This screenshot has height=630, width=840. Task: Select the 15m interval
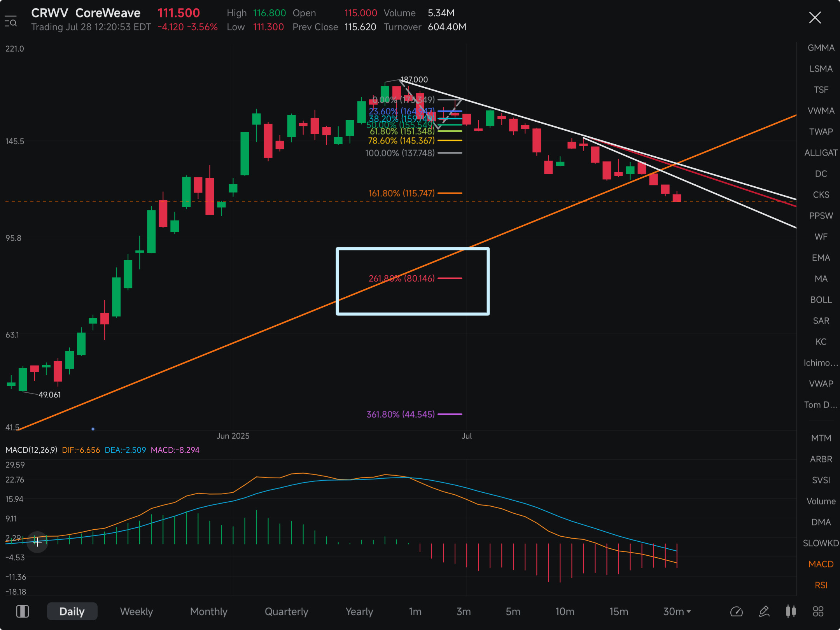click(x=619, y=611)
